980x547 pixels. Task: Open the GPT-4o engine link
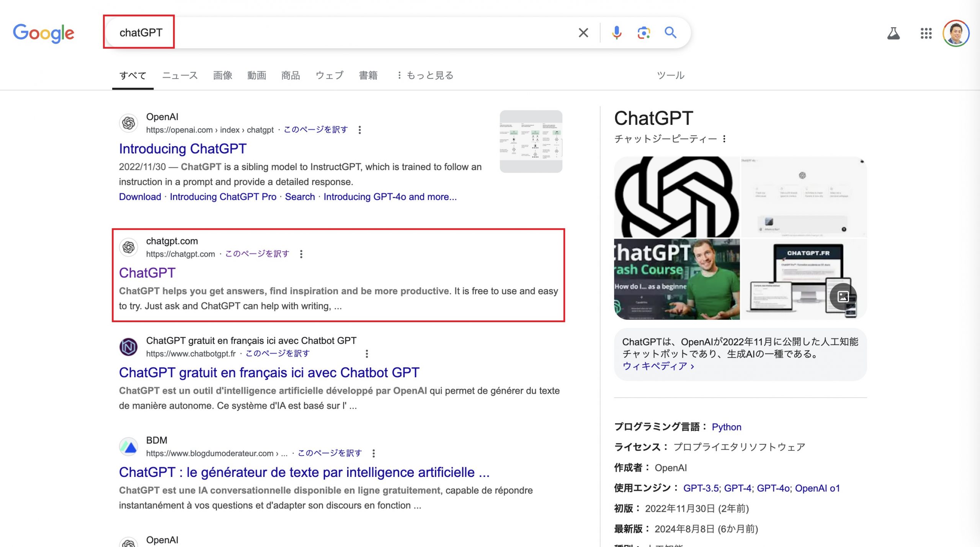point(773,488)
